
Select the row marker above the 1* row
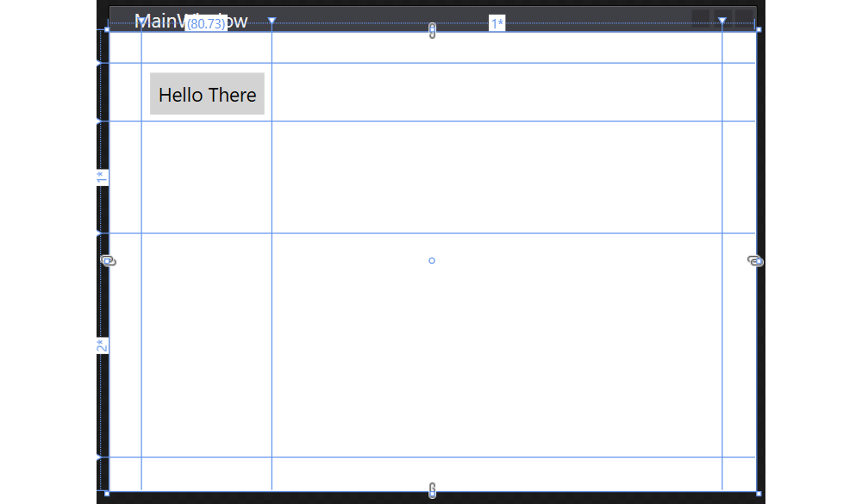coord(99,121)
